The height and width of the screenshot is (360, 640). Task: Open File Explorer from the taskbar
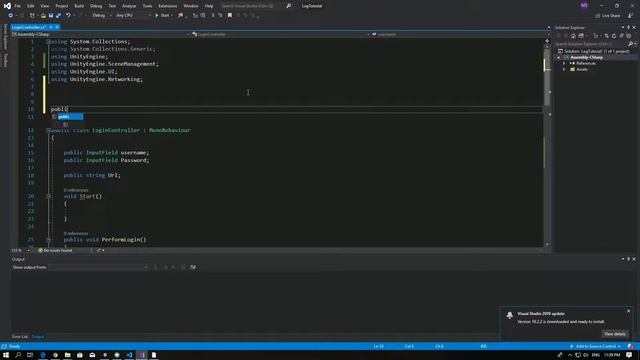67,355
